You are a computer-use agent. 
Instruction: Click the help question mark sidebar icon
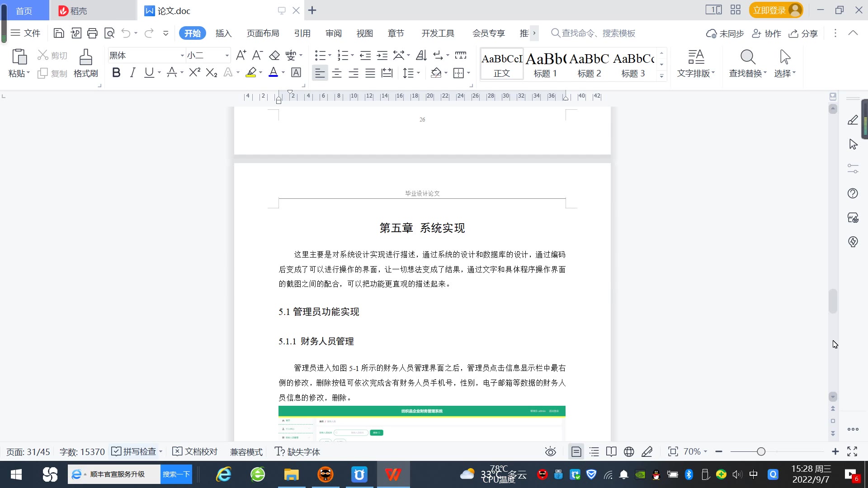click(x=853, y=193)
